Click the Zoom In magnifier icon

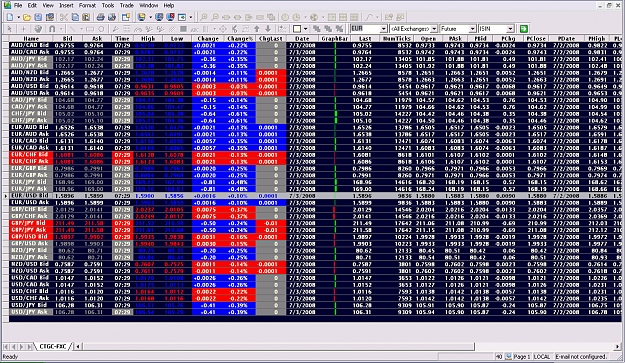(x=204, y=17)
